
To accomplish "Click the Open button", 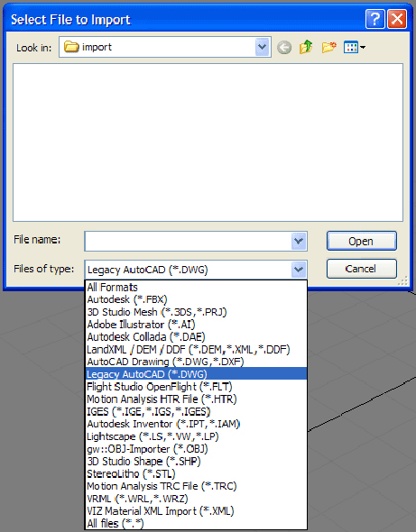I will (x=361, y=241).
